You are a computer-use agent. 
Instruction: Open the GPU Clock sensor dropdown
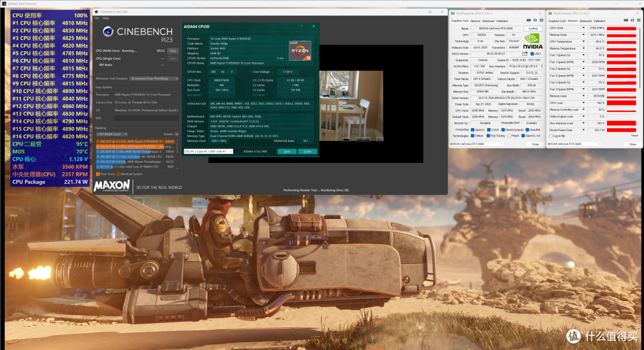[x=583, y=28]
